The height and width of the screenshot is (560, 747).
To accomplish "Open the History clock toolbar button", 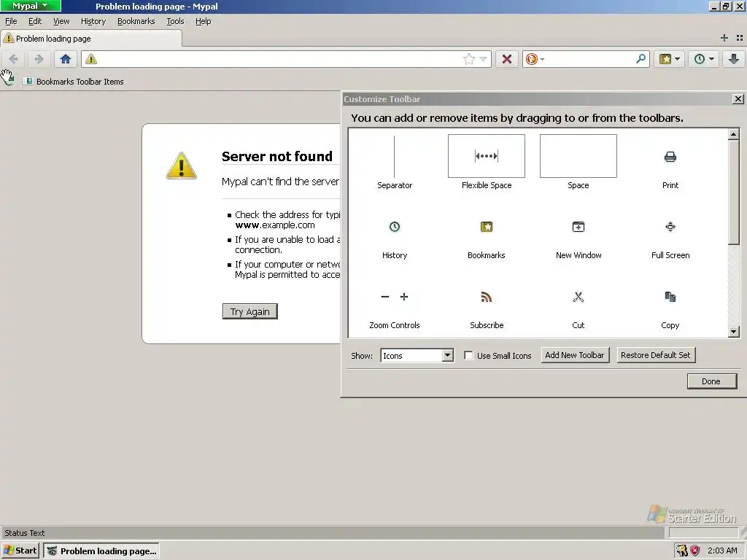I will 700,59.
